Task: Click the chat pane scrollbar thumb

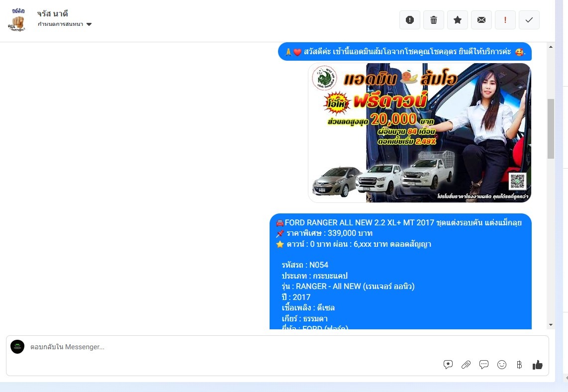Action: click(x=551, y=129)
